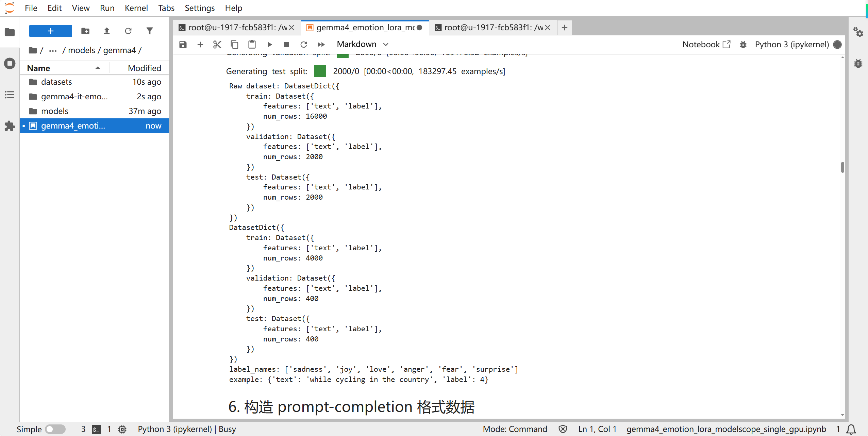The width and height of the screenshot is (868, 436).
Task: Click the notebook vertical scrollbar thumb
Action: (842, 167)
